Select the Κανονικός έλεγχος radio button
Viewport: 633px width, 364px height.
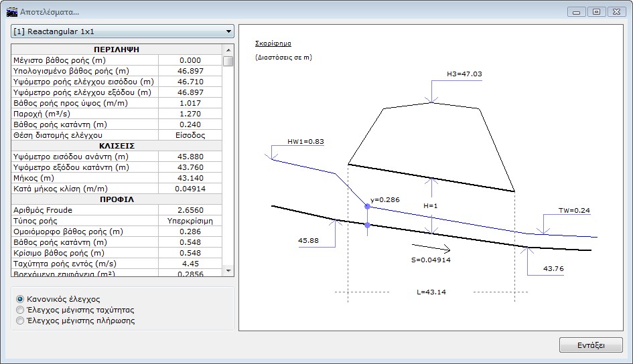pyautogui.click(x=20, y=299)
